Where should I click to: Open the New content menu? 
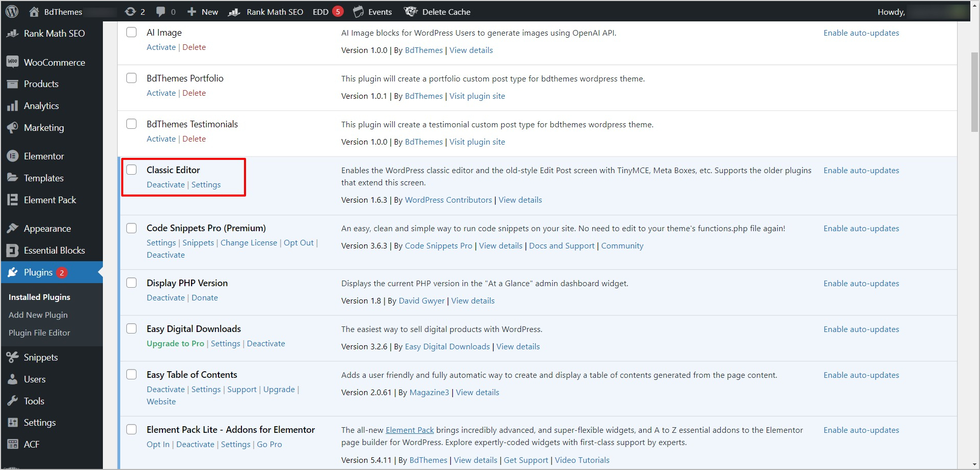[x=203, y=12]
